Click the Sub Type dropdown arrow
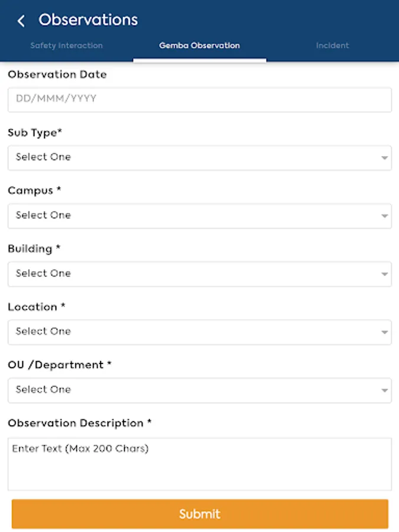The width and height of the screenshot is (399, 532). [384, 158]
